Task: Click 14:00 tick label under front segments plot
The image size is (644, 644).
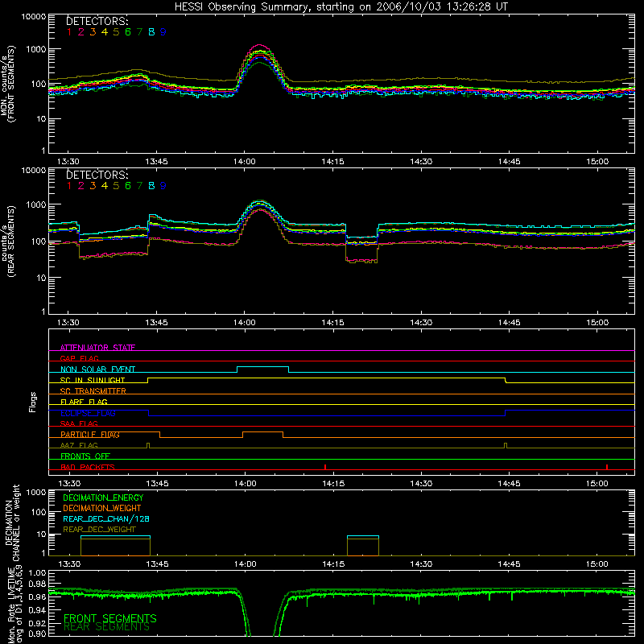Action: [x=245, y=162]
